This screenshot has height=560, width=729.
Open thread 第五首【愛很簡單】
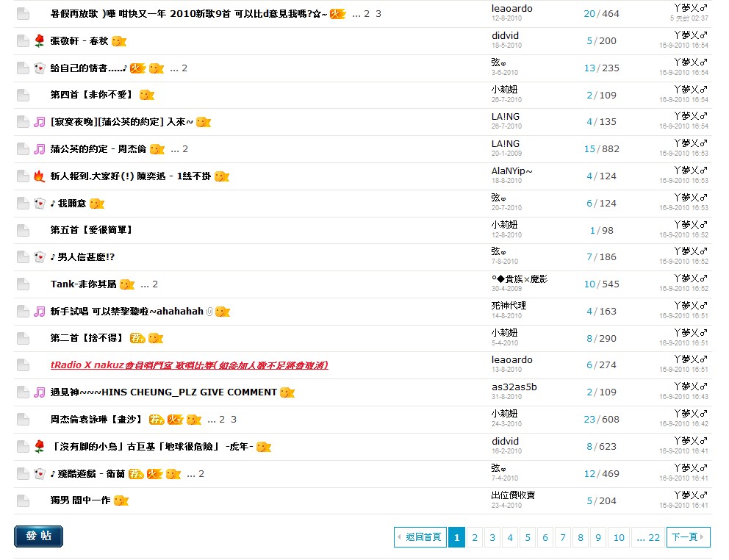coord(92,230)
